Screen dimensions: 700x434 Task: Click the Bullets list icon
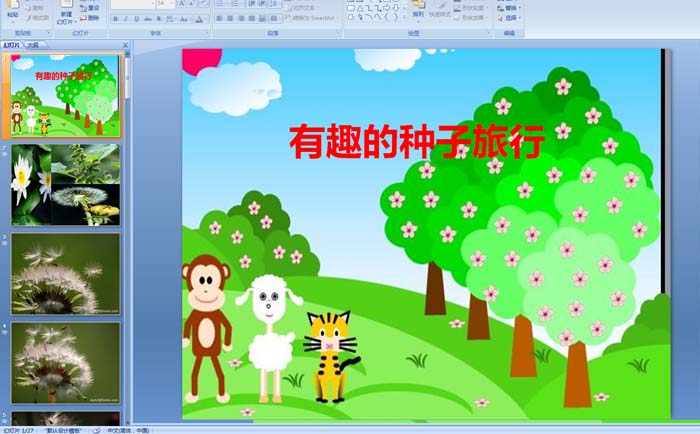click(x=221, y=4)
